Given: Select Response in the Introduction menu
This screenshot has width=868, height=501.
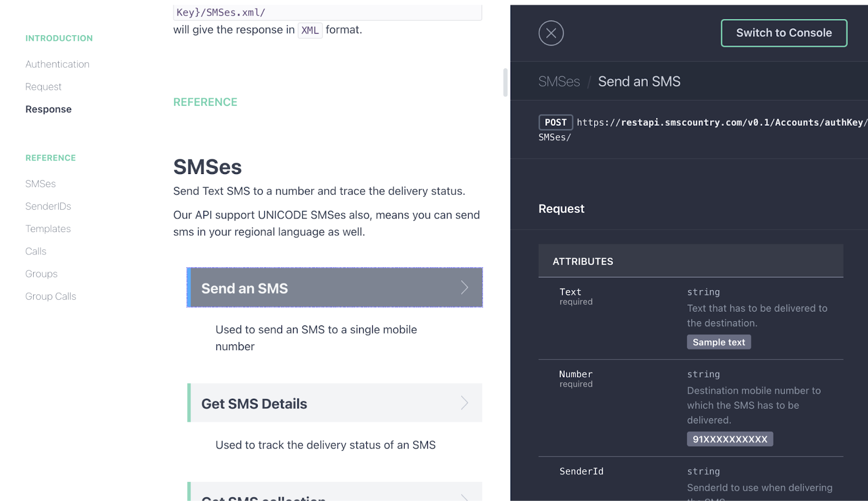Looking at the screenshot, I should pos(48,109).
